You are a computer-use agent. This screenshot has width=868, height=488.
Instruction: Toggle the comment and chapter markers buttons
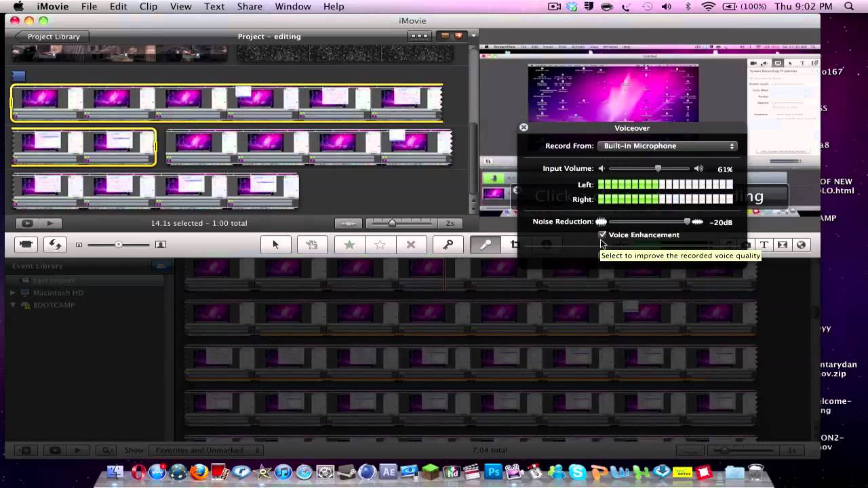[452, 36]
